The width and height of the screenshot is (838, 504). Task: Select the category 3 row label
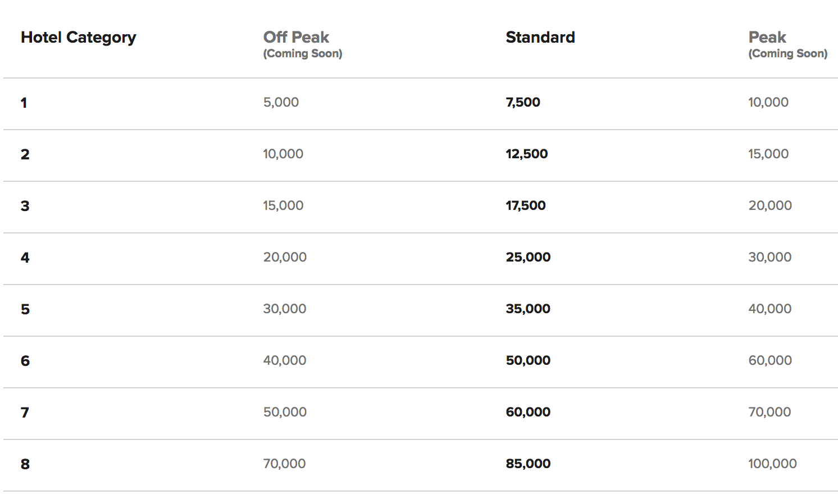point(25,206)
